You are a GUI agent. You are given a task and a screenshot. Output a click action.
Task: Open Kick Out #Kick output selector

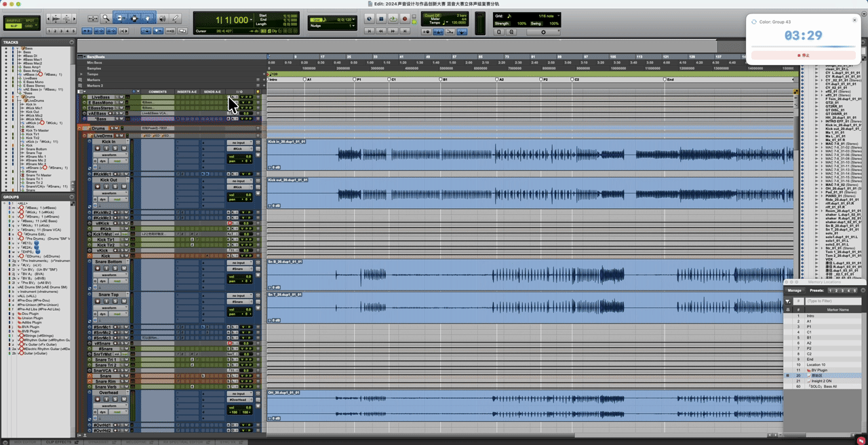(x=239, y=187)
